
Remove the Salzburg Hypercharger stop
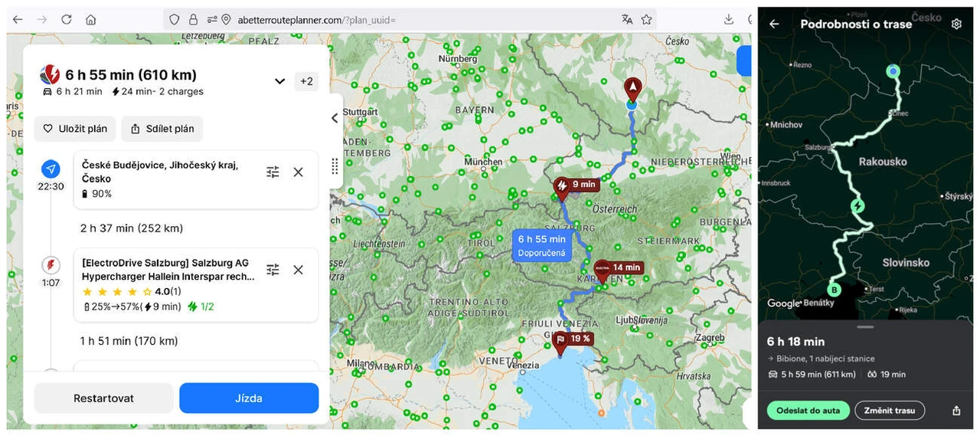tap(299, 270)
